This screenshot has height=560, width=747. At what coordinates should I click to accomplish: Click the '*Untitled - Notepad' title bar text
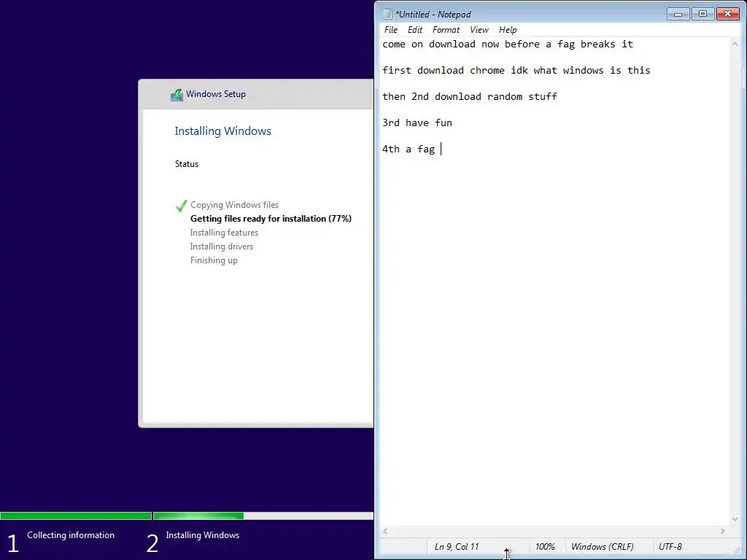433,15
